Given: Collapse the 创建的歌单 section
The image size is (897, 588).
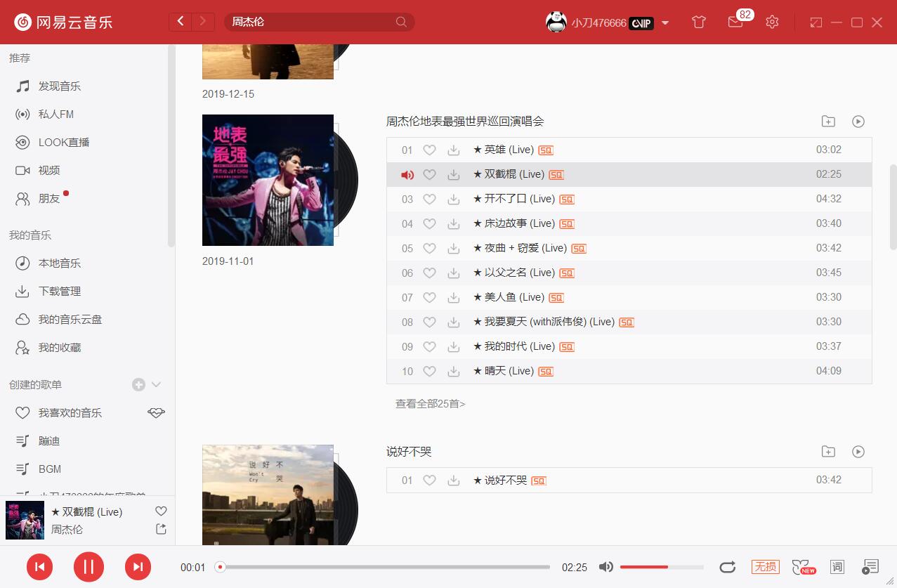Looking at the screenshot, I should [155, 384].
